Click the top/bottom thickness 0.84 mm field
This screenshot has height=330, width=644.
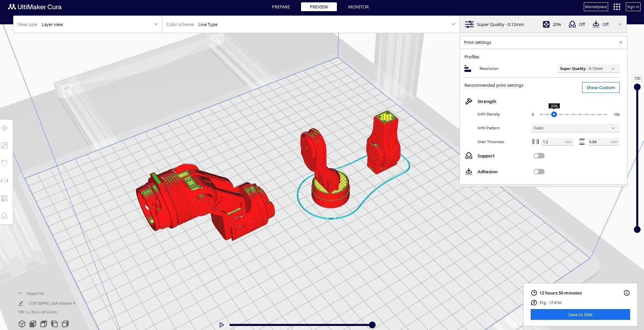pyautogui.click(x=603, y=142)
